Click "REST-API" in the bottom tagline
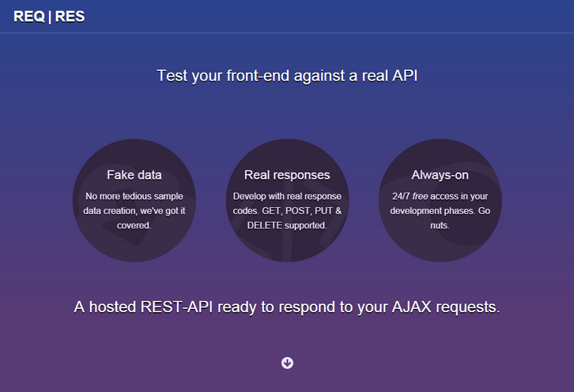The width and height of the screenshot is (574, 392). pos(194,307)
